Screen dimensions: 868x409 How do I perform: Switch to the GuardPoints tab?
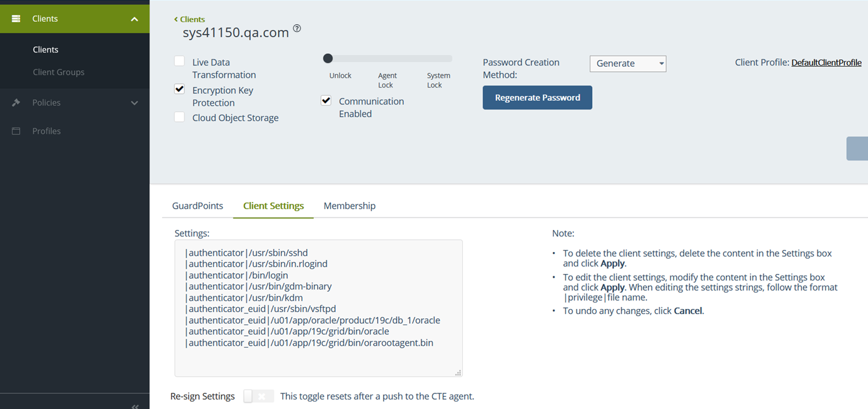[198, 206]
